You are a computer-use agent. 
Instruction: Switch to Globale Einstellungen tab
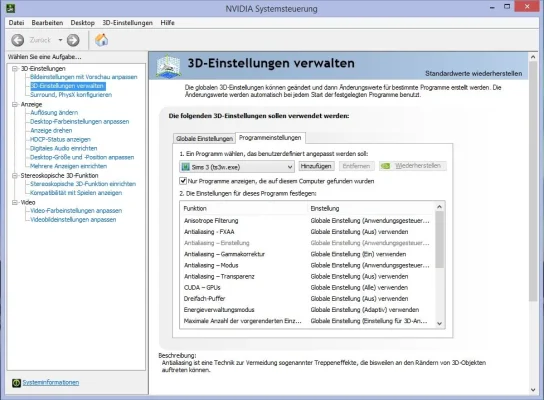pyautogui.click(x=204, y=138)
